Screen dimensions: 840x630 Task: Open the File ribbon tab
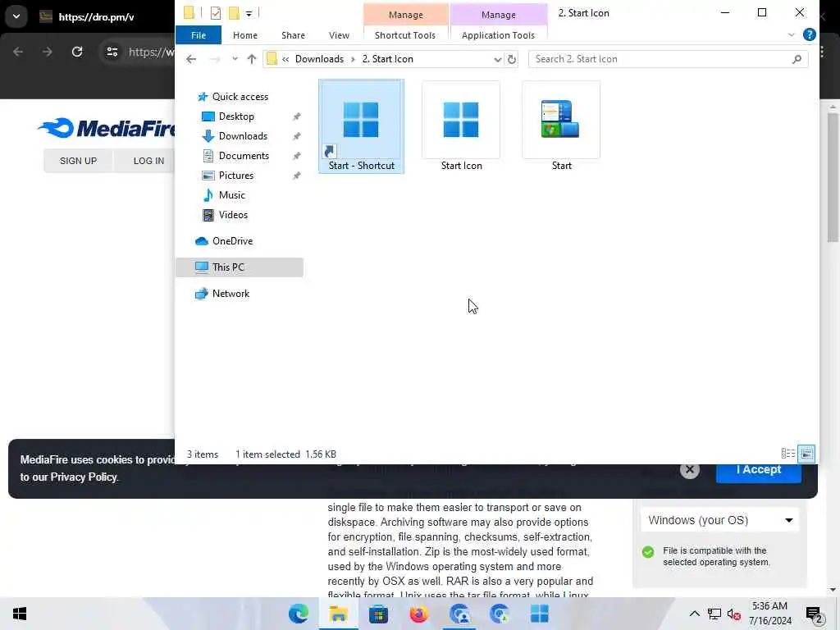pos(199,35)
